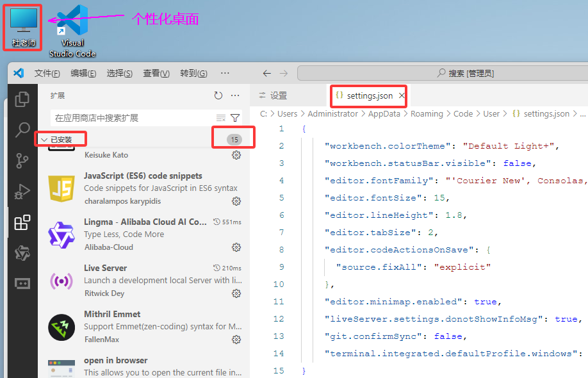
Task: Refresh the extensions list
Action: click(x=218, y=95)
